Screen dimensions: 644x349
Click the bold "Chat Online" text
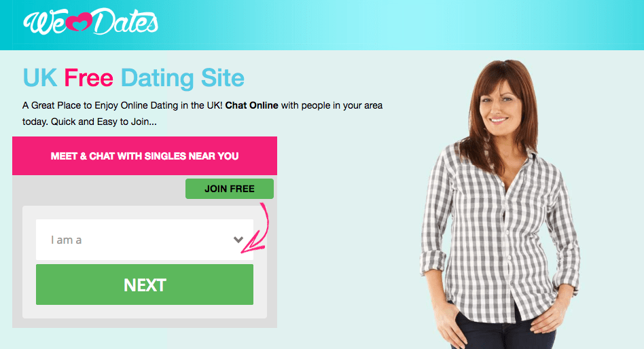pyautogui.click(x=252, y=105)
